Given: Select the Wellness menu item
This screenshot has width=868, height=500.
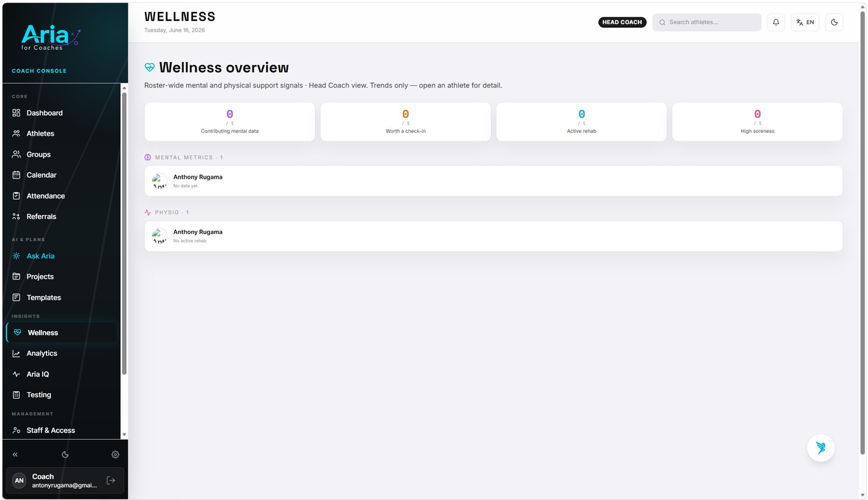Looking at the screenshot, I should [x=62, y=333].
